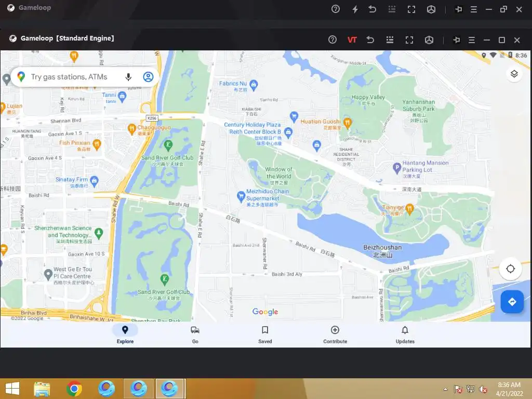The height and width of the screenshot is (399, 532).
Task: Activate voice search microphone
Action: tap(128, 77)
